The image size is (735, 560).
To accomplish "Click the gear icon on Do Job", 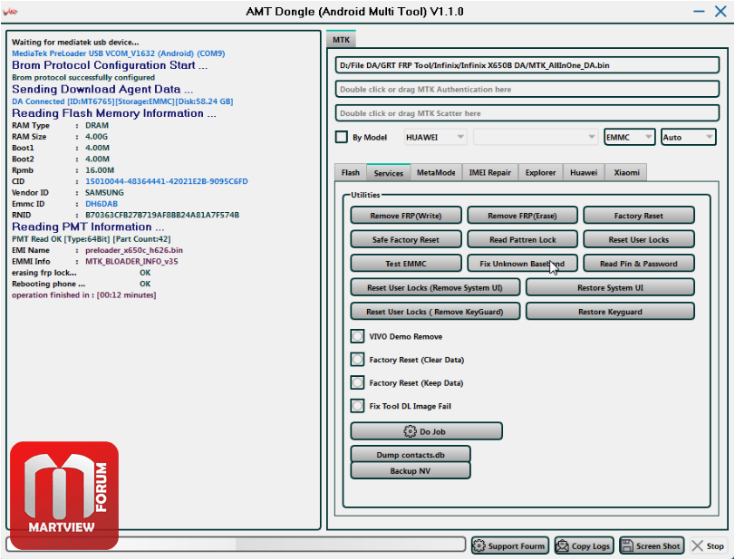I will pos(410,431).
